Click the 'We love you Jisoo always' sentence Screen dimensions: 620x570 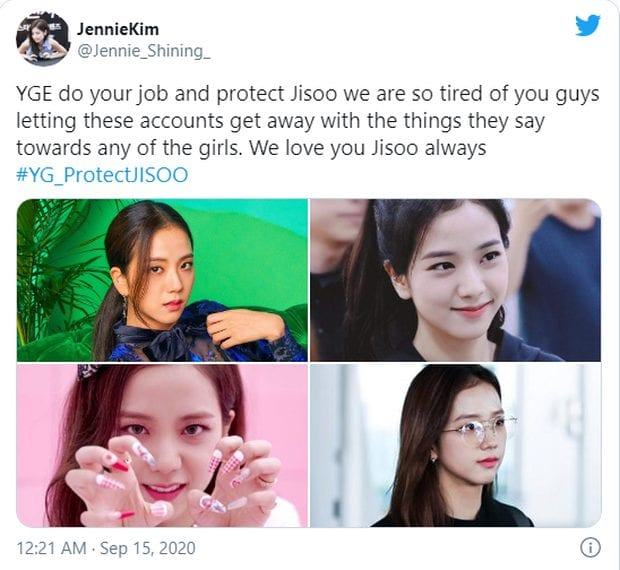pos(368,148)
